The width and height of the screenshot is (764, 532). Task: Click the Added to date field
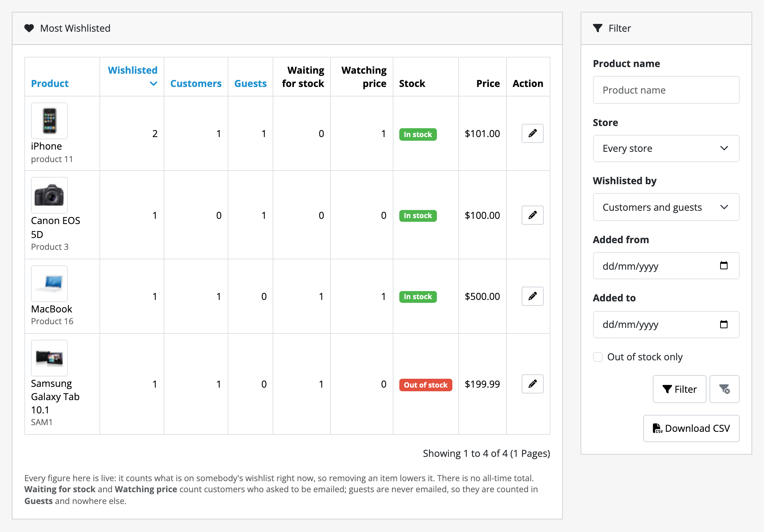pyautogui.click(x=666, y=325)
